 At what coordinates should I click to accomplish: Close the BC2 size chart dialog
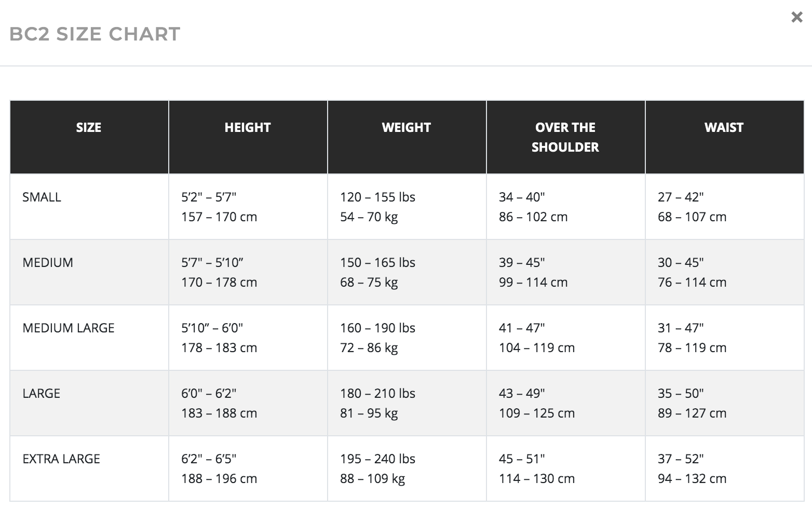pos(796,17)
